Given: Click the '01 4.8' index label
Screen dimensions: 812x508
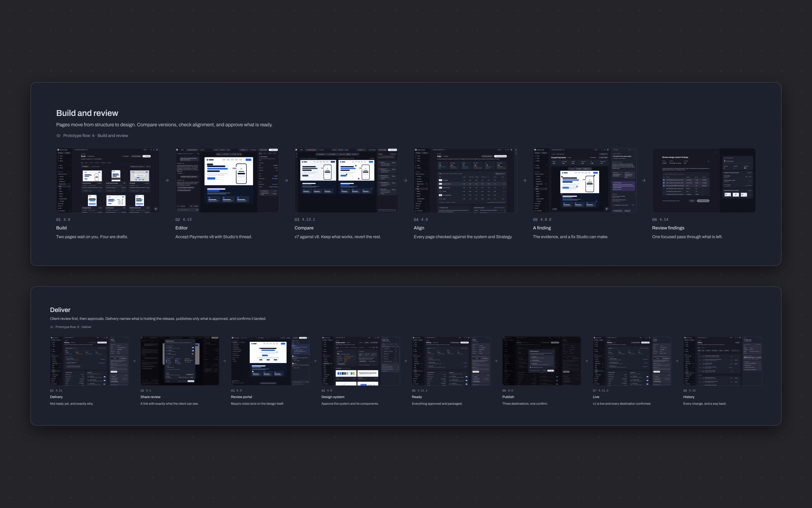Looking at the screenshot, I should [63, 220].
